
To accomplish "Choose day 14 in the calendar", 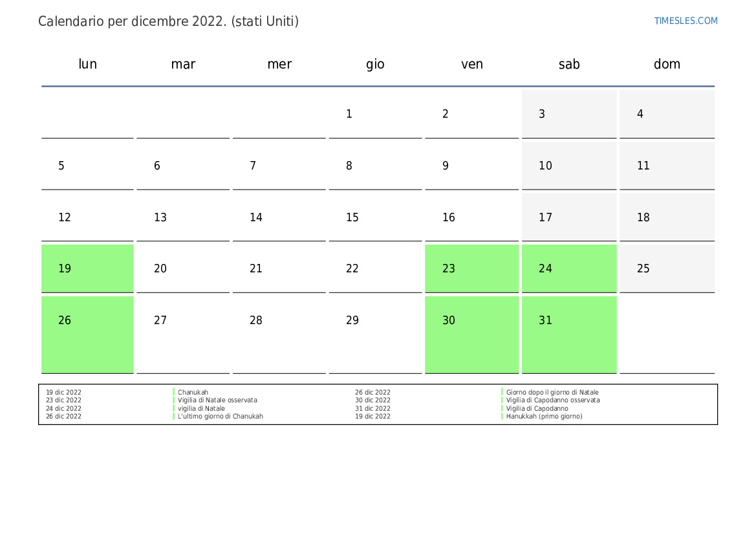I will point(279,217).
